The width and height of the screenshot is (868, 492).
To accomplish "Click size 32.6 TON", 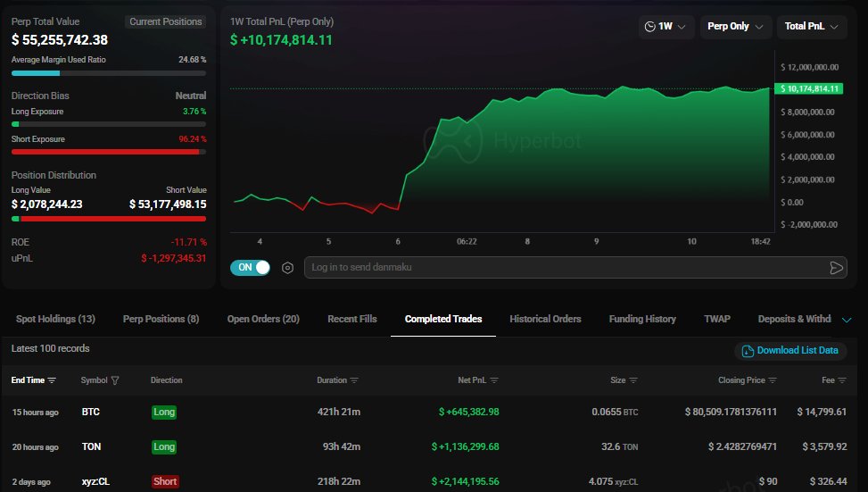I will pyautogui.click(x=619, y=447).
